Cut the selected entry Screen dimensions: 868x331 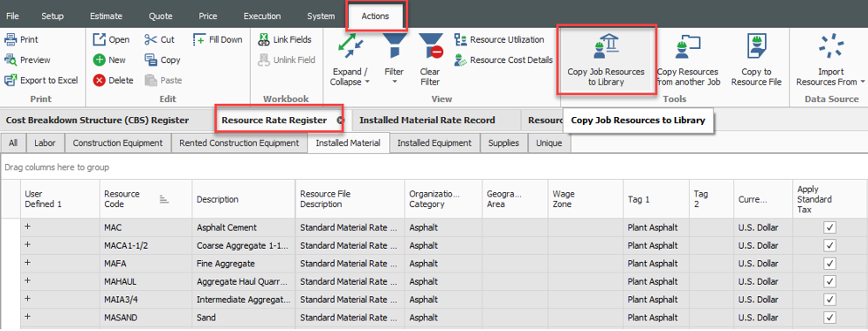pyautogui.click(x=159, y=40)
